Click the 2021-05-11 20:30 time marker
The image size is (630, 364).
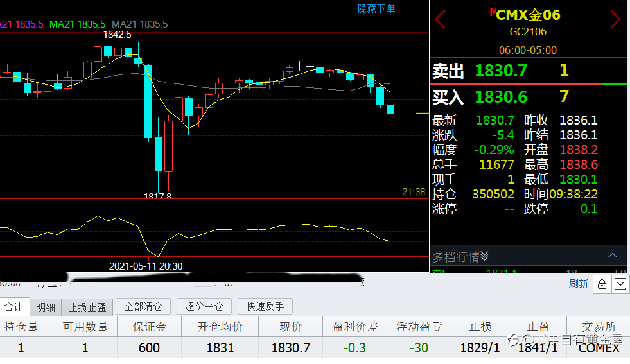click(x=146, y=266)
